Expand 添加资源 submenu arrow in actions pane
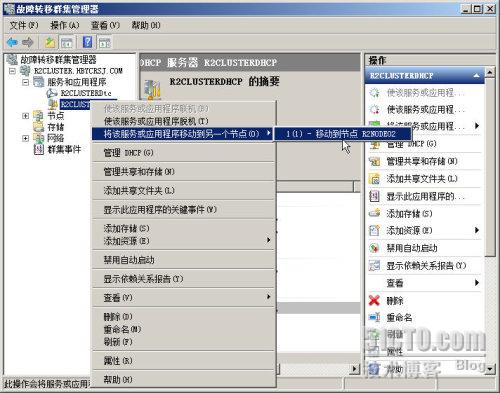This screenshot has height=393, width=500. [x=477, y=230]
